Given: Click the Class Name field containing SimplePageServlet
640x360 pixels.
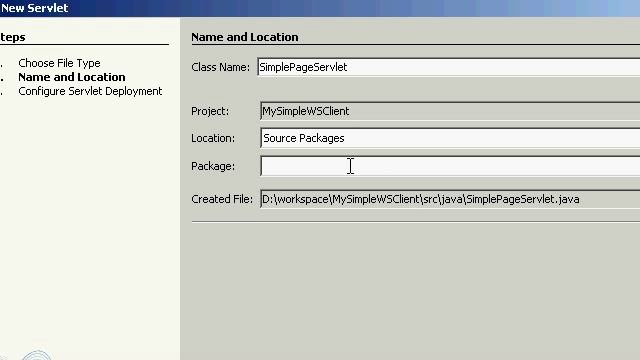Looking at the screenshot, I should 449,67.
